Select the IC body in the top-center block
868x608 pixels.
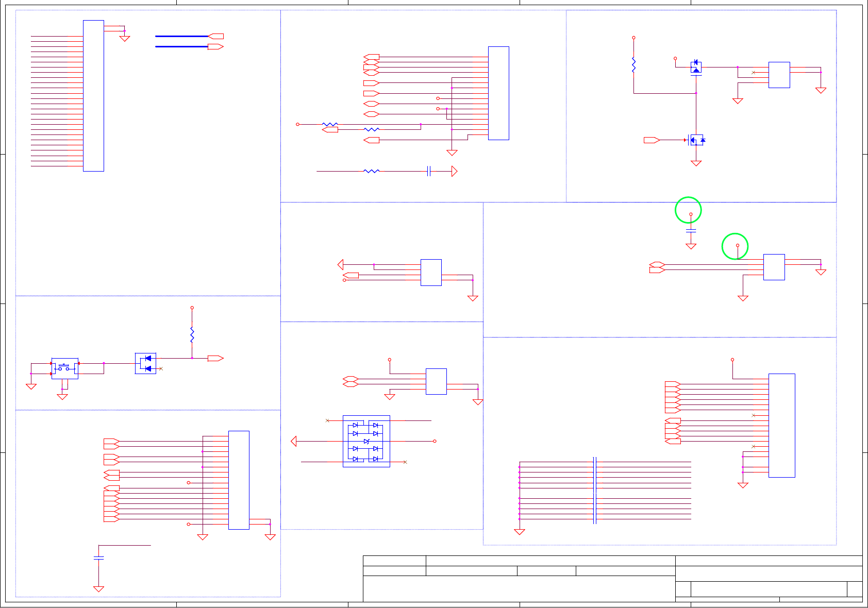coord(498,93)
